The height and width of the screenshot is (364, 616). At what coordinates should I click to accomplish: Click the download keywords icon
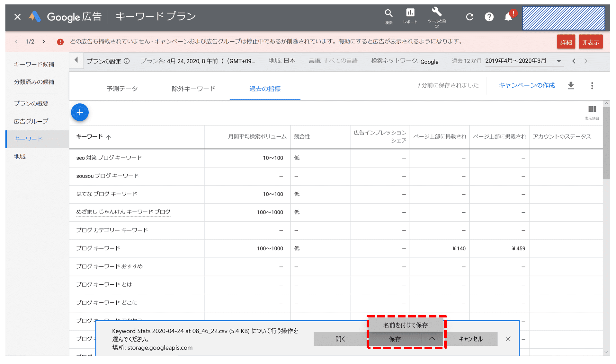[571, 86]
